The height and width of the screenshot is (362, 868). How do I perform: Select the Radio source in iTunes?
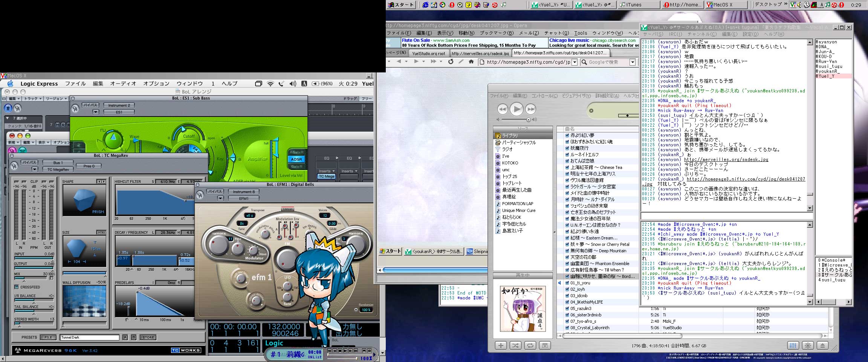point(507,149)
